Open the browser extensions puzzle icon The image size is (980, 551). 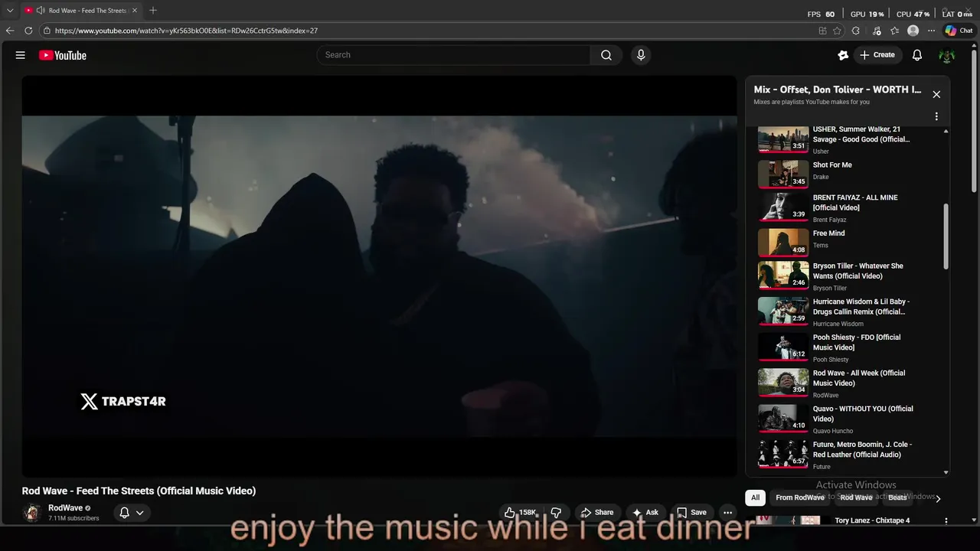pos(856,31)
